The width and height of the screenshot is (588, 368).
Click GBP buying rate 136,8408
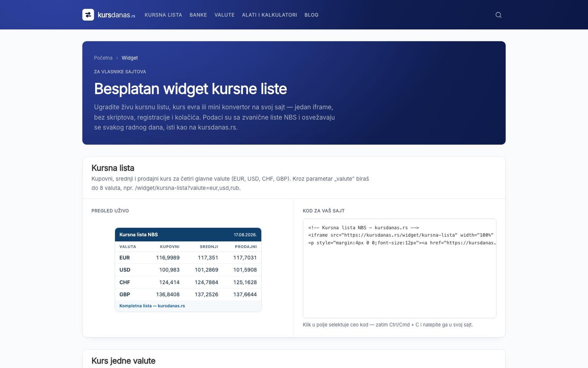click(x=168, y=294)
